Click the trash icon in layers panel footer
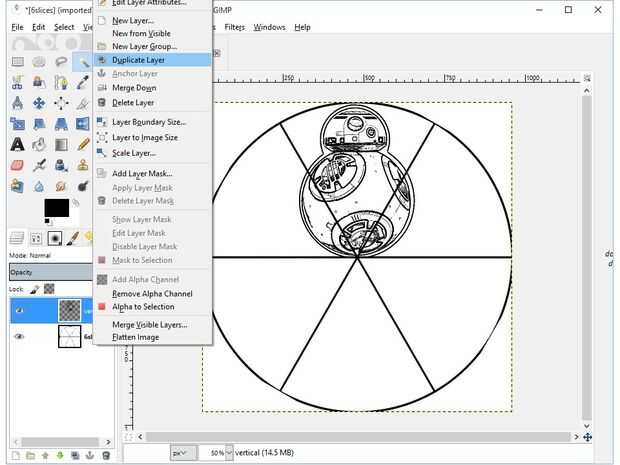620x465 pixels. (106, 456)
